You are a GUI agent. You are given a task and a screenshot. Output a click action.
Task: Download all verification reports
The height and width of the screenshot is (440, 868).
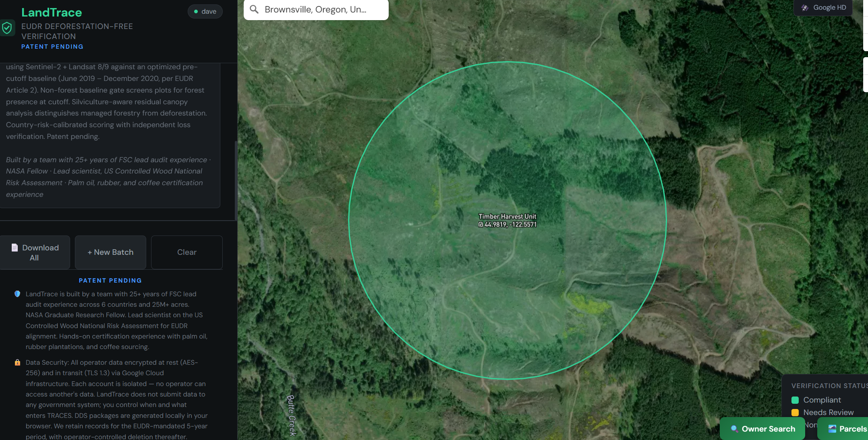pyautogui.click(x=35, y=252)
